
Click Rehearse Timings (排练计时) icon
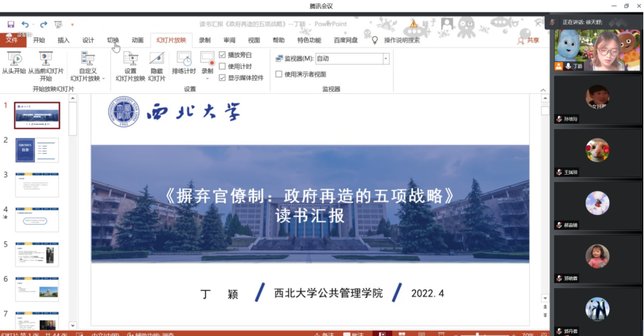click(184, 60)
